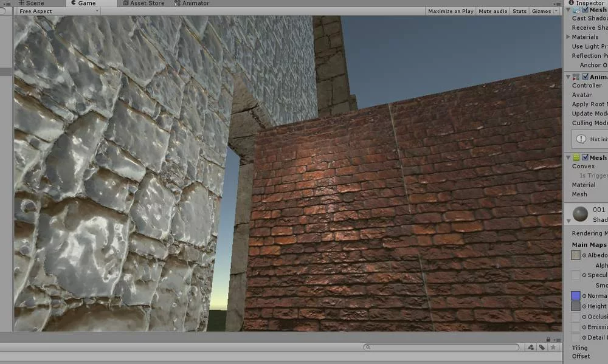Open texture picker for Height Map

tap(584, 307)
